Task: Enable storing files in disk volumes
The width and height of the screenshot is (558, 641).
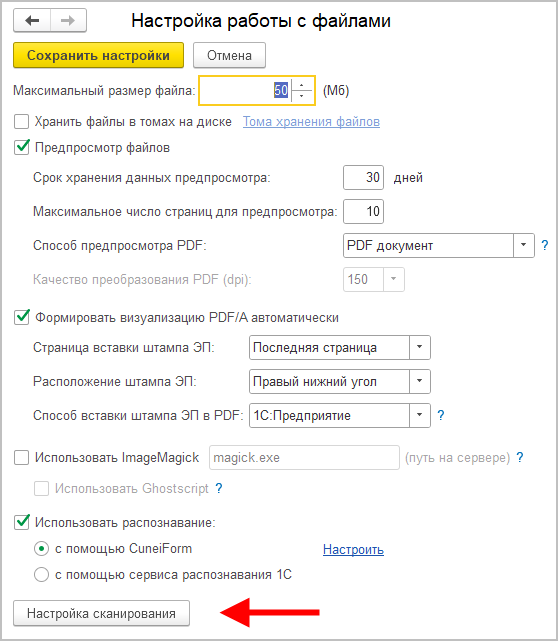Action: click(x=21, y=121)
